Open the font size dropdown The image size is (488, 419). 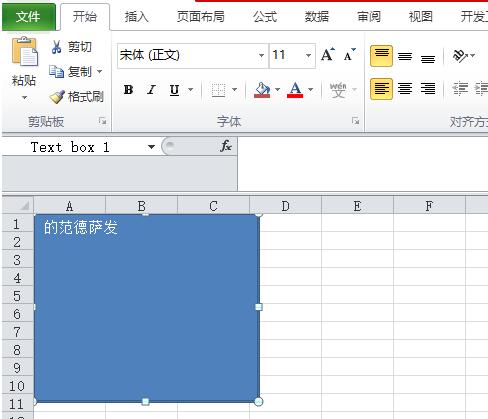click(308, 56)
